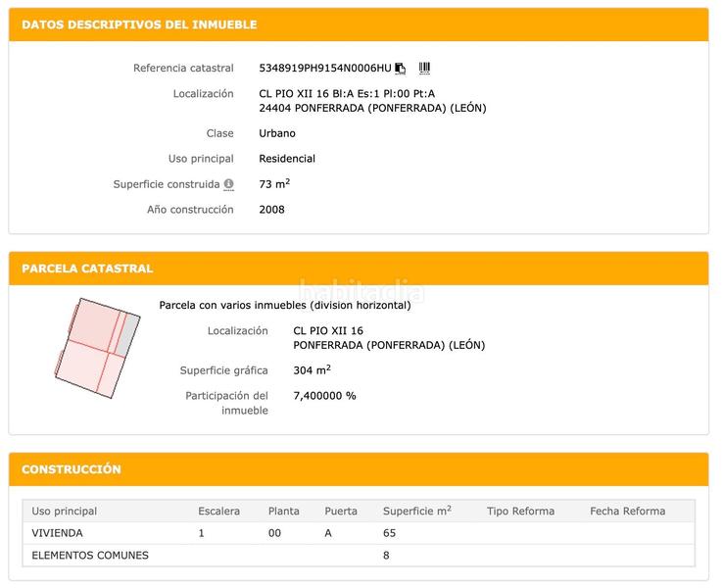The height and width of the screenshot is (588, 723).
Task: Sort by the Planta column header
Action: 284,511
